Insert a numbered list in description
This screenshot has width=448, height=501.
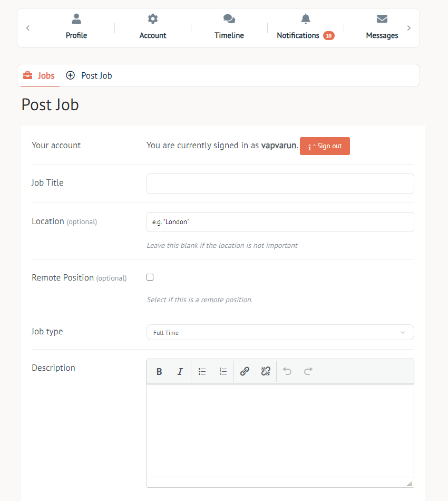[223, 372]
